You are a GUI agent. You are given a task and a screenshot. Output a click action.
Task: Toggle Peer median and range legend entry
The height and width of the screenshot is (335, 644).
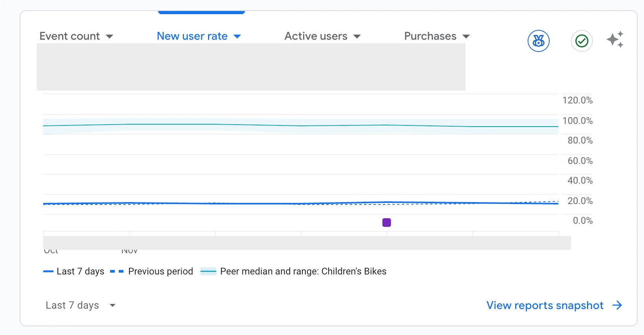[294, 271]
